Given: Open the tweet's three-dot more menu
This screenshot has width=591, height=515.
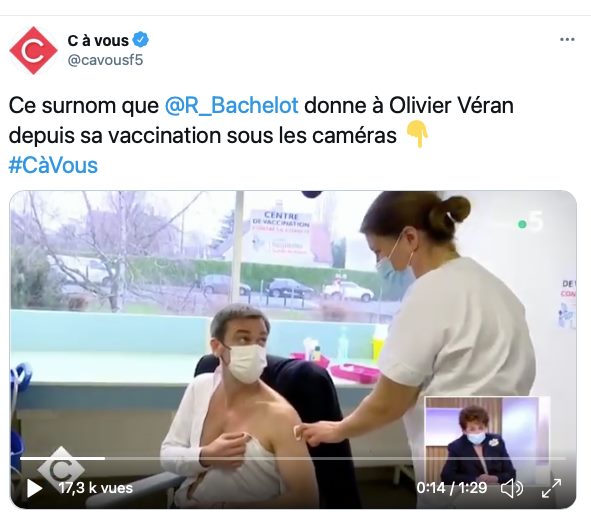Looking at the screenshot, I should [x=567, y=39].
